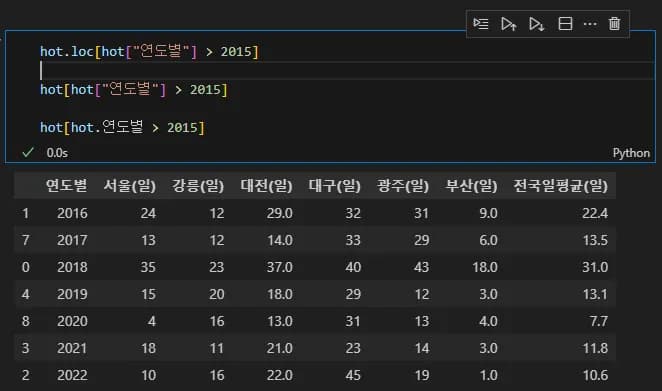The height and width of the screenshot is (391, 662).
Task: Click Daejeon value 37.0 in 2018 row
Action: click(279, 267)
